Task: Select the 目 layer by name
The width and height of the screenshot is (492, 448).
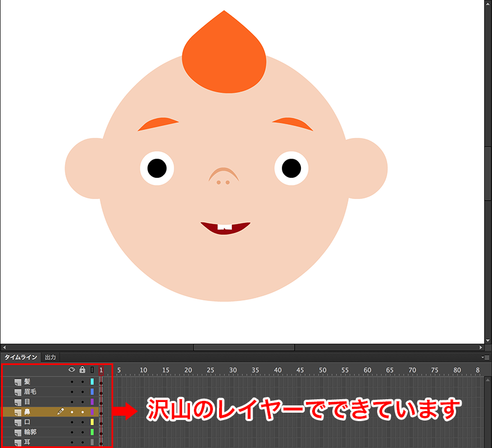Action: tap(27, 402)
